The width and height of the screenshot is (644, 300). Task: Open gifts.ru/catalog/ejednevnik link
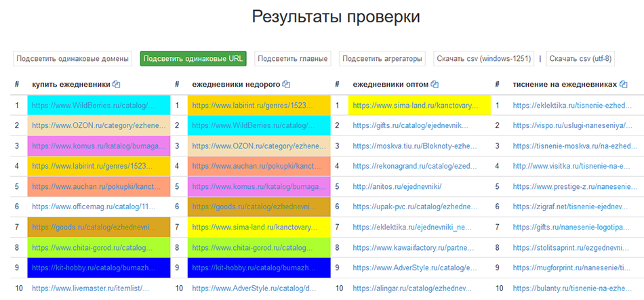[x=410, y=125]
